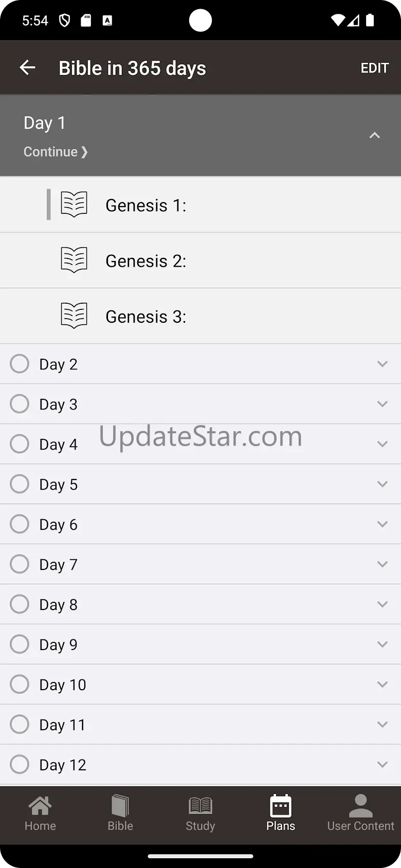The image size is (401, 868).
Task: Click the EDIT button
Action: click(x=374, y=68)
